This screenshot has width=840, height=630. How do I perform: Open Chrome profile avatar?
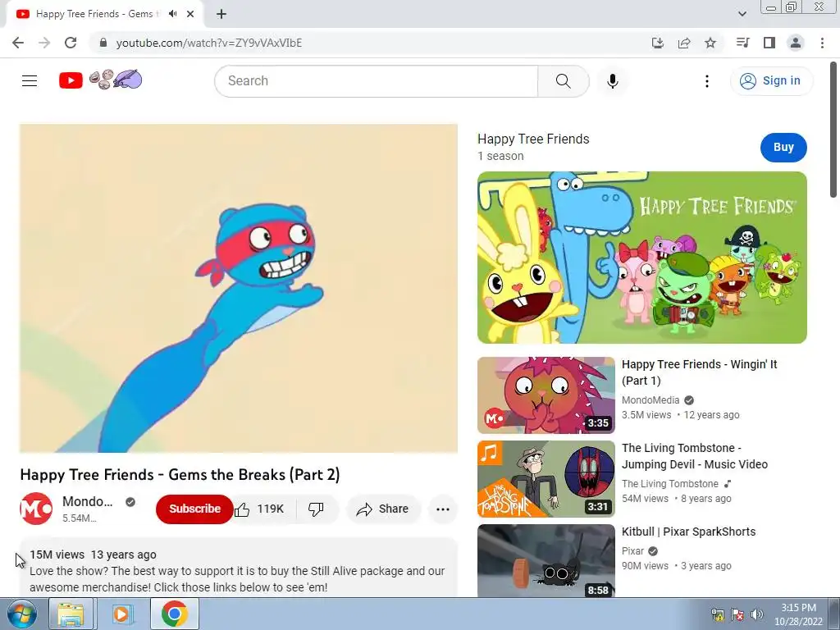(x=796, y=43)
